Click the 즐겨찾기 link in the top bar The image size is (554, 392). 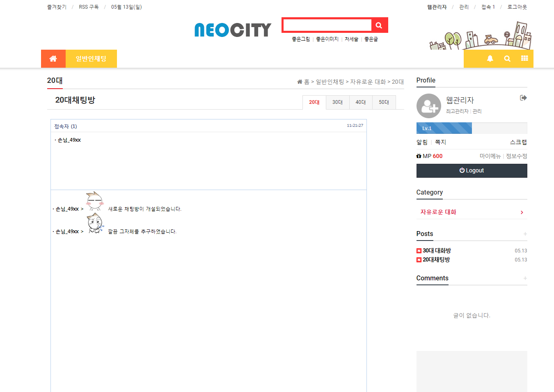pos(57,7)
